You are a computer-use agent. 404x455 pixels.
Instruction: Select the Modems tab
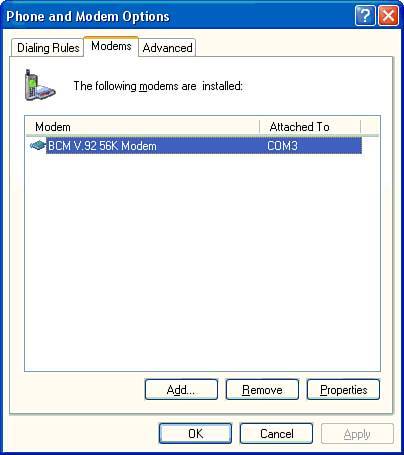pos(111,46)
